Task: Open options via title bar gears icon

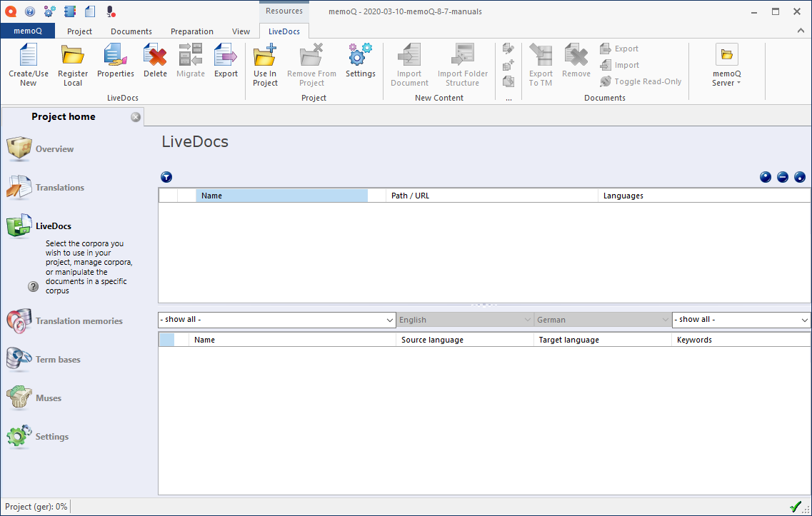Action: click(50, 11)
